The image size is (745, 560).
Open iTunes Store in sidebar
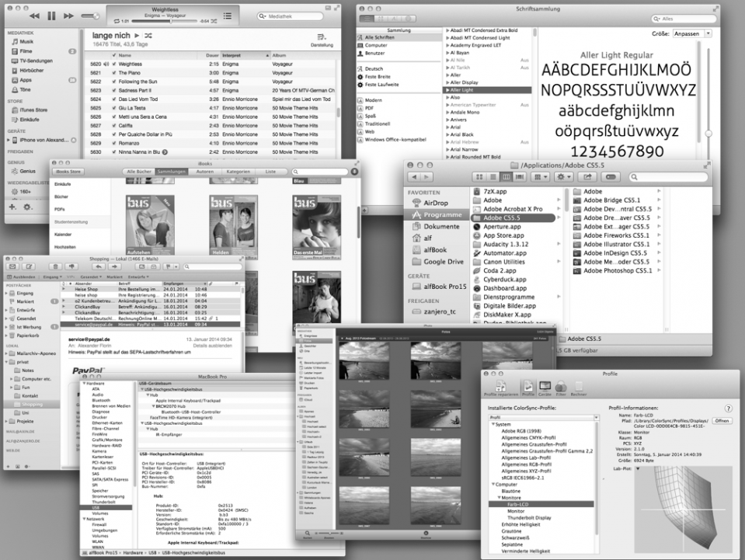tap(33, 110)
